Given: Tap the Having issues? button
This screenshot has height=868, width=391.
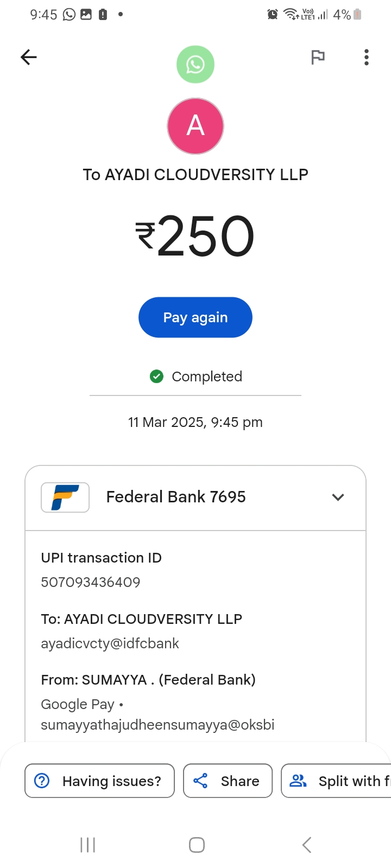Looking at the screenshot, I should point(99,781).
